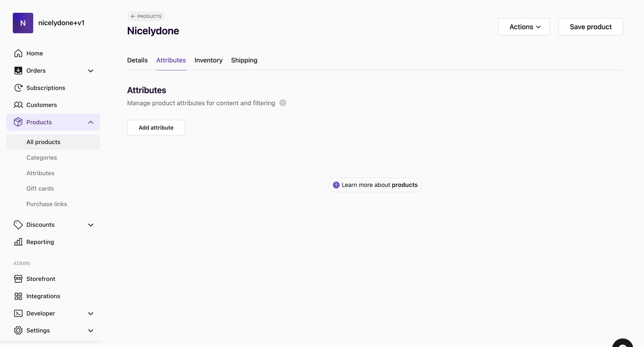Click the Developer terminal icon
This screenshot has height=347, width=644.
pyautogui.click(x=18, y=313)
